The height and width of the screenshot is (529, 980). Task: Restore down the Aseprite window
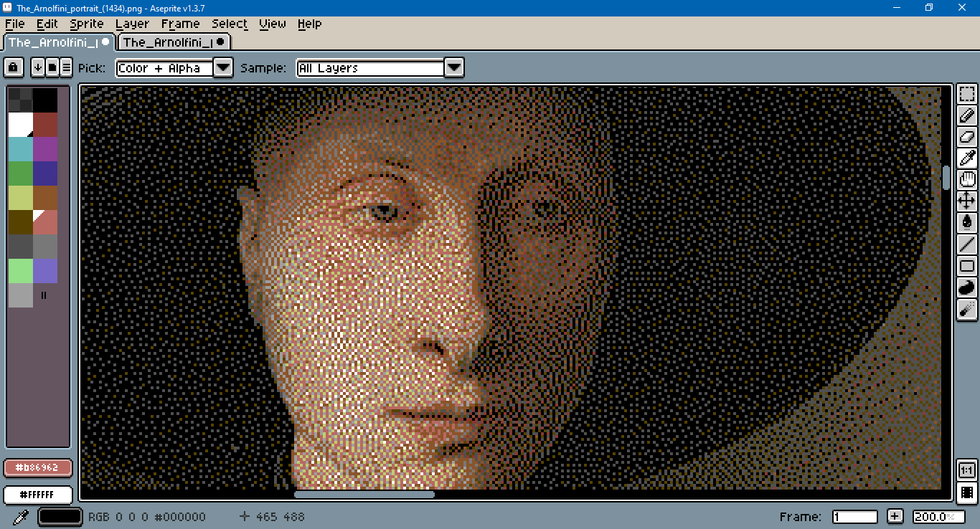click(929, 7)
